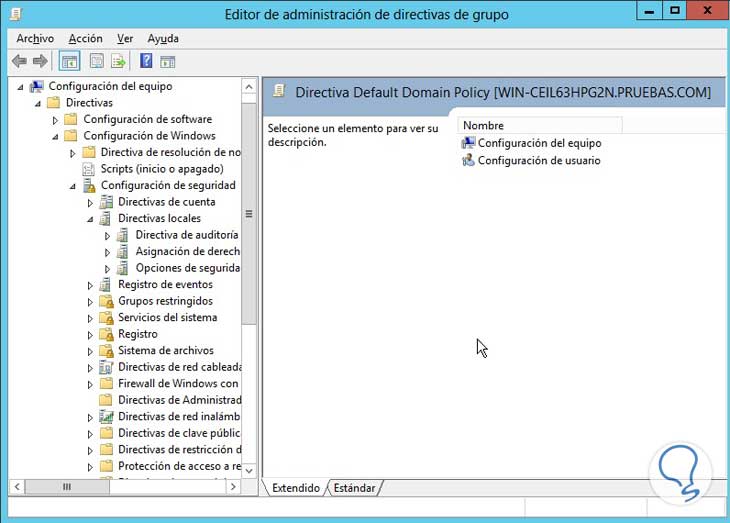Screen dimensions: 730x523
Task: Maximize the Editor de directivas window
Action: pyautogui.click(x=674, y=10)
